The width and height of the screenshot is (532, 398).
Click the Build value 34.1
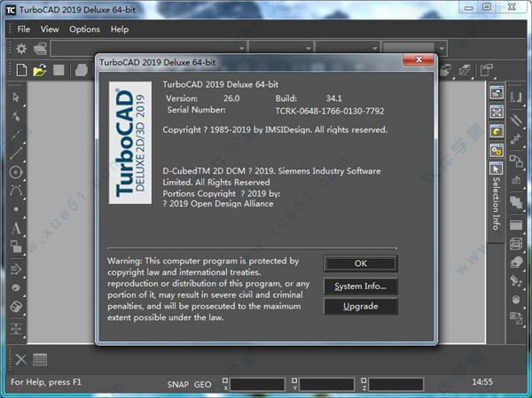click(334, 98)
